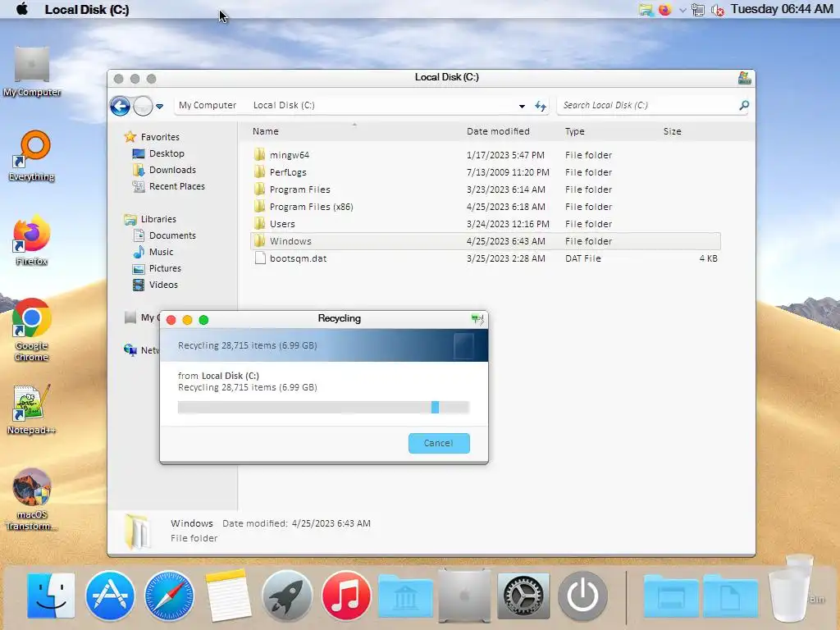Open the documents folder dock icon

coord(731,596)
